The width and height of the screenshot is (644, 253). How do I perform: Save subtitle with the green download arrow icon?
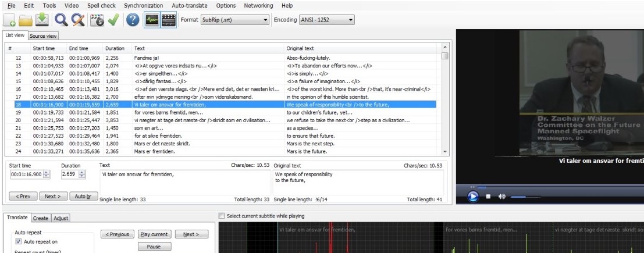point(42,20)
